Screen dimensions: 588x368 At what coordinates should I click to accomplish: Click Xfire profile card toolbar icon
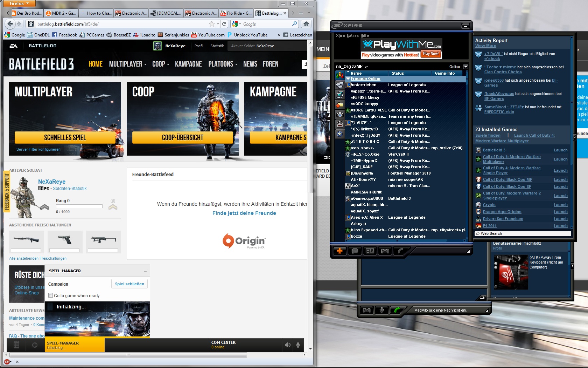pos(370,251)
